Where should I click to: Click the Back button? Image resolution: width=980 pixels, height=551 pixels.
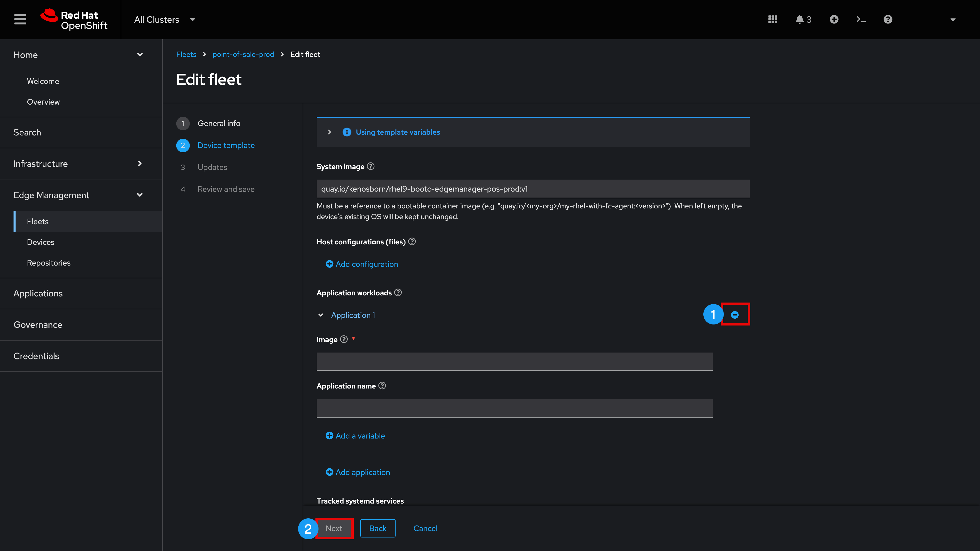tap(378, 528)
